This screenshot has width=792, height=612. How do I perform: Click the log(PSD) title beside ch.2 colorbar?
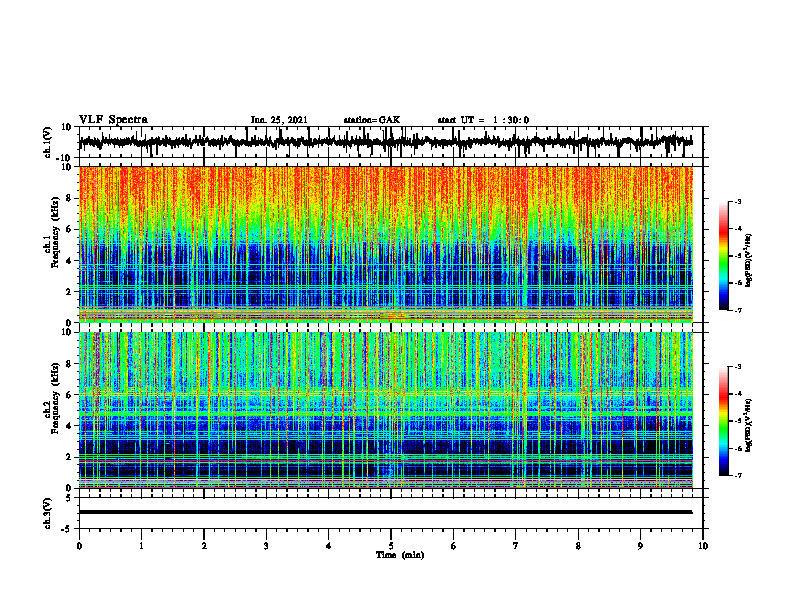coord(749,426)
